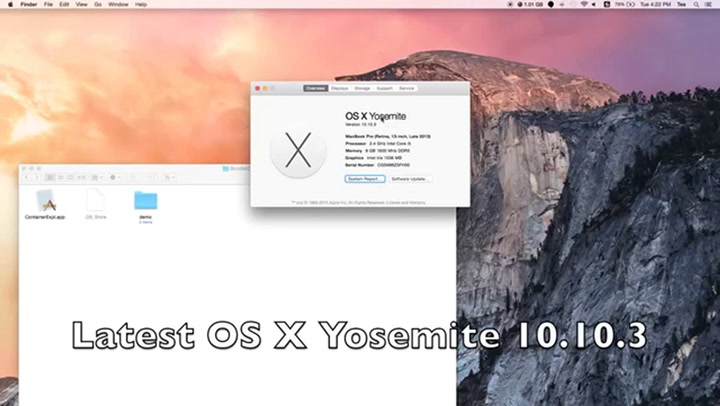Viewport: 720px width, 406px height.
Task: Switch Finder to icon view
Action: [50, 177]
